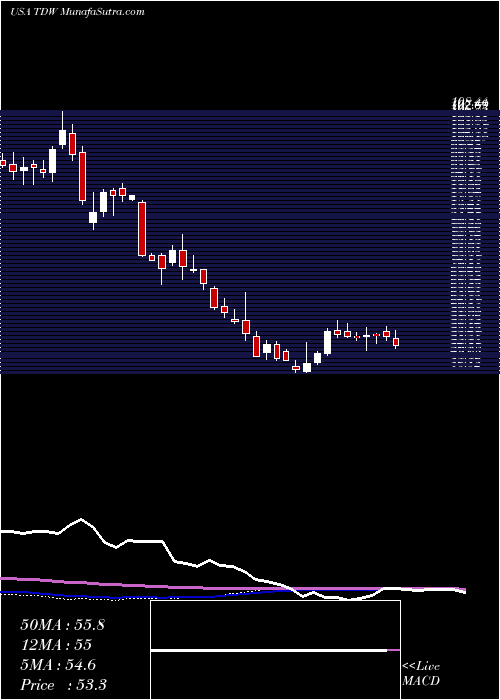Click the 'Price : 53.3' readout

(63, 685)
